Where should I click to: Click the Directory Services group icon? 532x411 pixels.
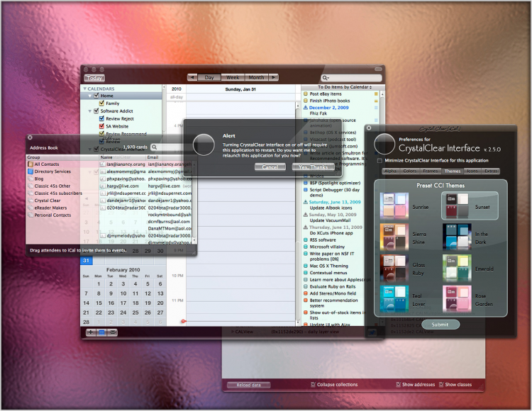pyautogui.click(x=31, y=171)
